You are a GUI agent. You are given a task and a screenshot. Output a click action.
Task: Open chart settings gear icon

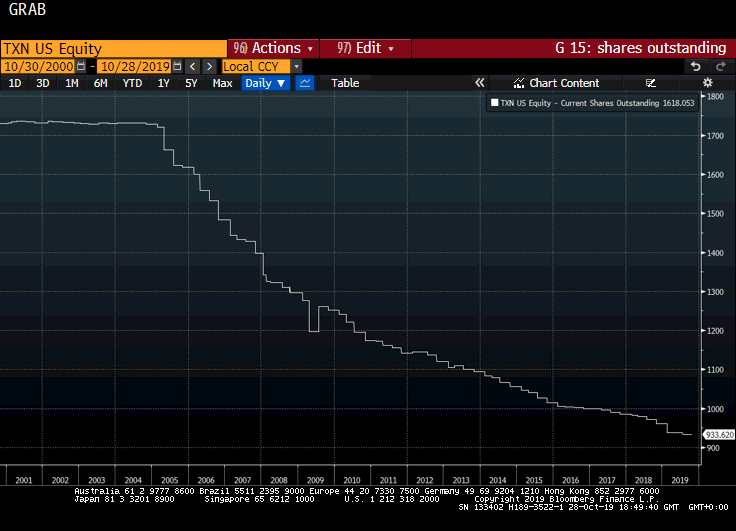tap(707, 83)
